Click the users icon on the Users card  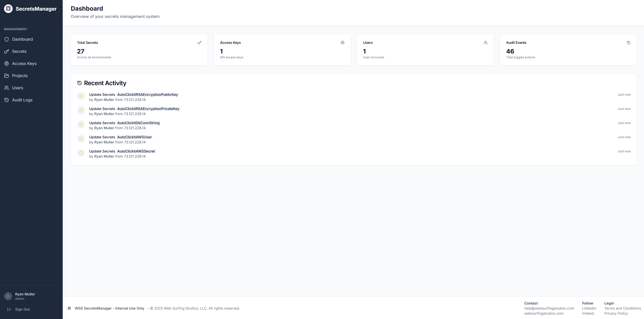click(485, 43)
